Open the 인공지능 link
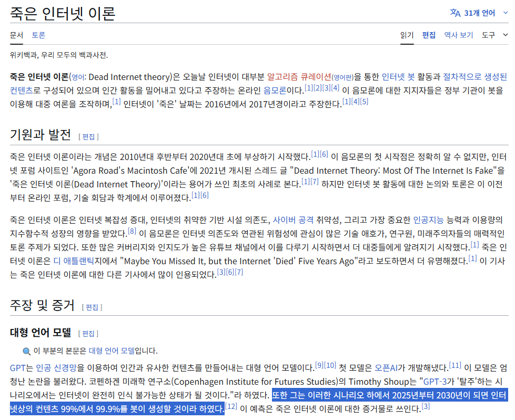Viewport: 515px width, 420px height. pyautogui.click(x=428, y=220)
